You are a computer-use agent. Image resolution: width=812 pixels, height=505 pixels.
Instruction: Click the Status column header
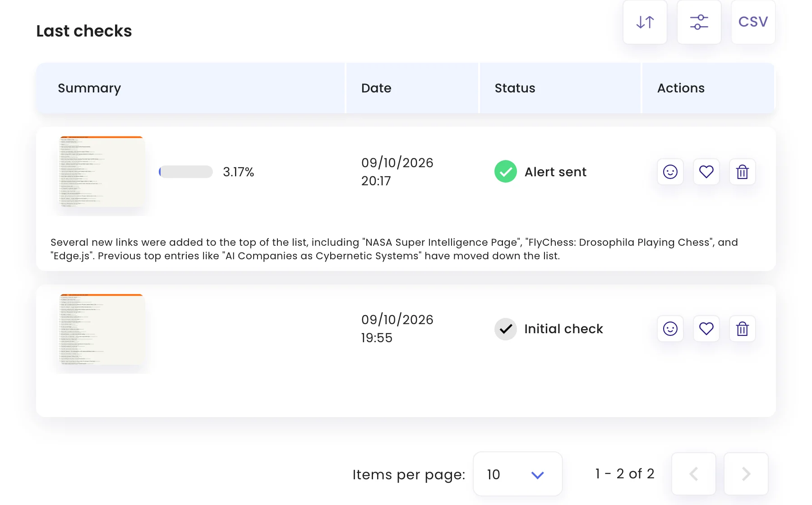coord(560,88)
